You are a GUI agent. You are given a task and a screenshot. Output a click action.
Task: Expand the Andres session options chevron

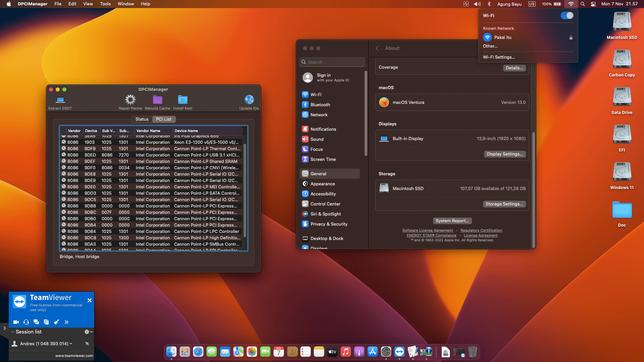coord(71,344)
